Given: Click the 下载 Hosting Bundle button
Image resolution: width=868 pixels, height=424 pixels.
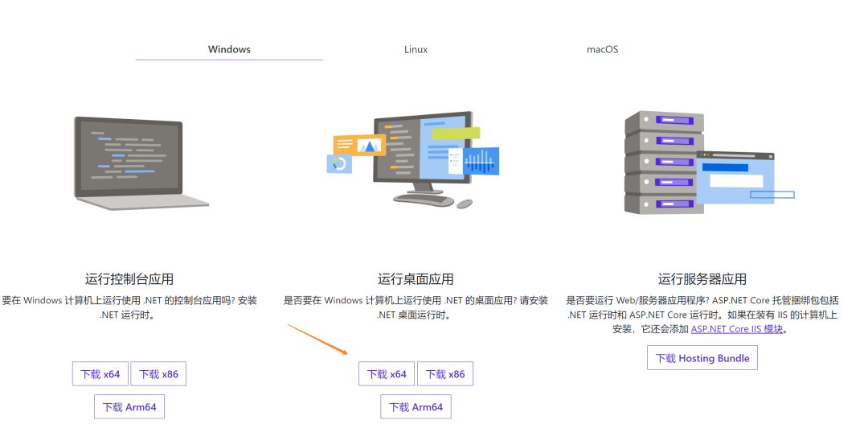Looking at the screenshot, I should (x=702, y=358).
